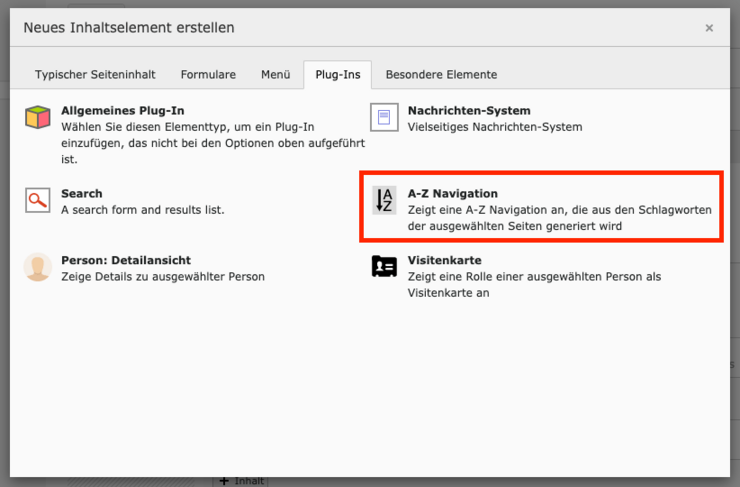Click the A-Z Navigation sort icon

point(384,201)
